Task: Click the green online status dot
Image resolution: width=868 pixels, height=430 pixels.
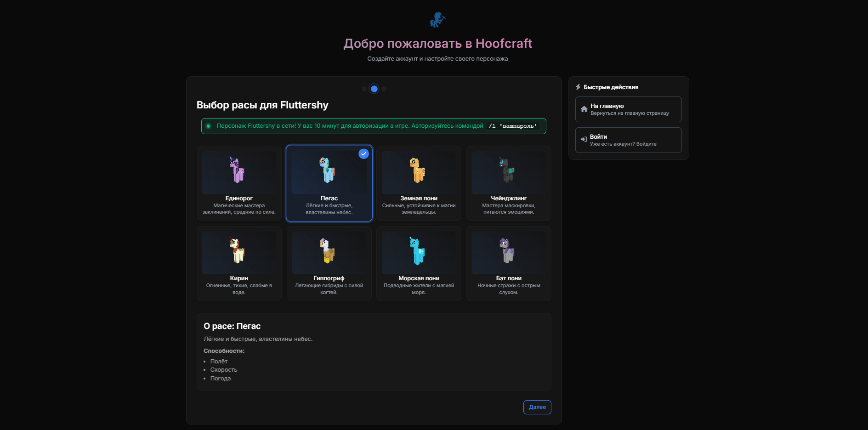Action: point(209,126)
